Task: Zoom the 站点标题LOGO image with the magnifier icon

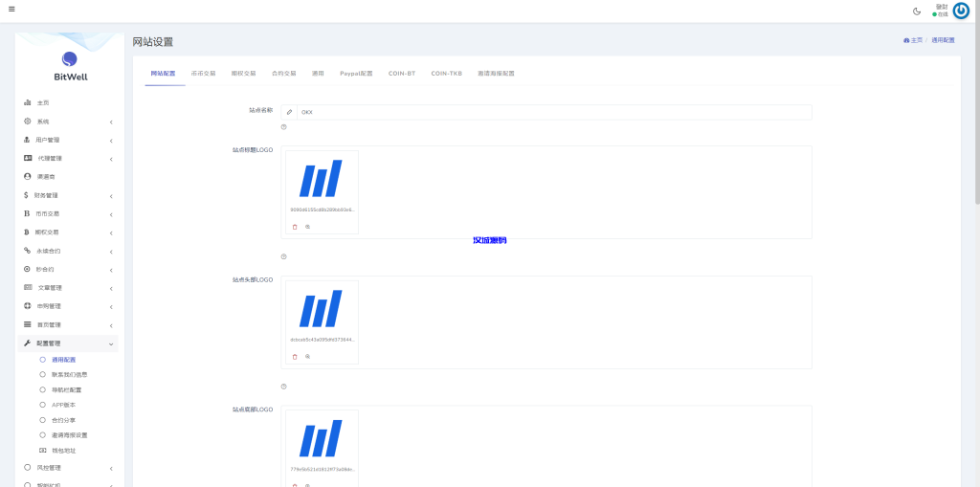Action: (307, 227)
